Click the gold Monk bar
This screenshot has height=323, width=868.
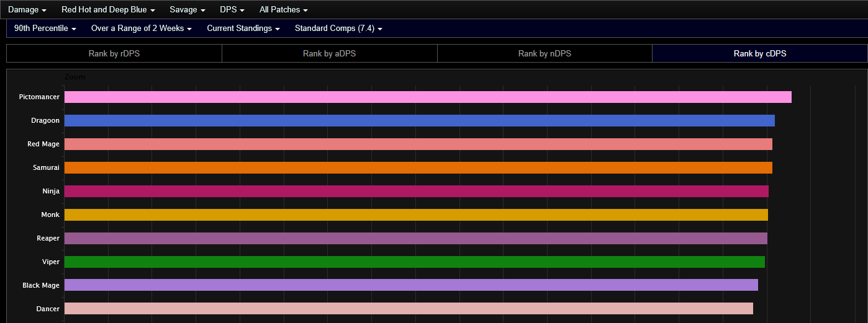416,215
